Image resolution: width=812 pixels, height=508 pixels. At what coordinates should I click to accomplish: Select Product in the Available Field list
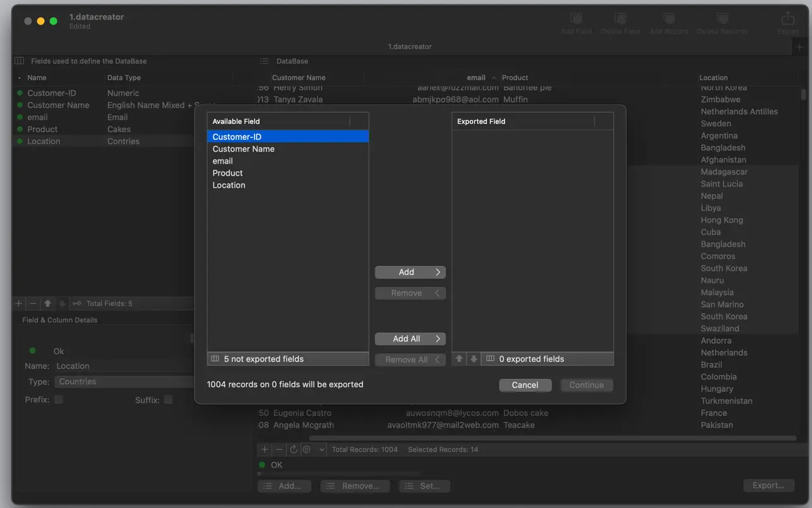(288, 172)
